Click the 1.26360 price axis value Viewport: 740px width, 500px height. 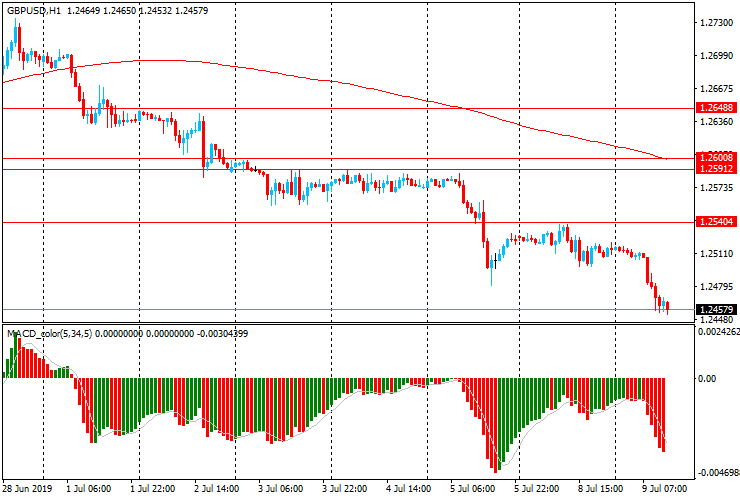tap(717, 122)
